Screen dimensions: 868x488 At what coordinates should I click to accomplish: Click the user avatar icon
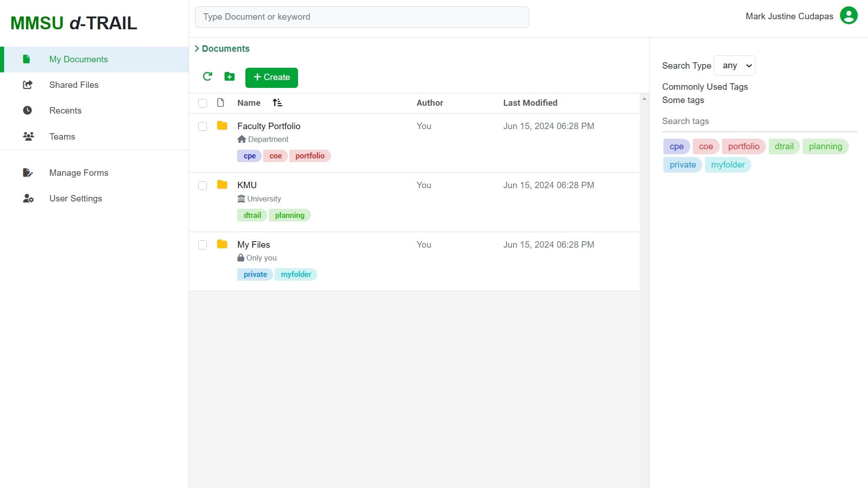(x=848, y=16)
